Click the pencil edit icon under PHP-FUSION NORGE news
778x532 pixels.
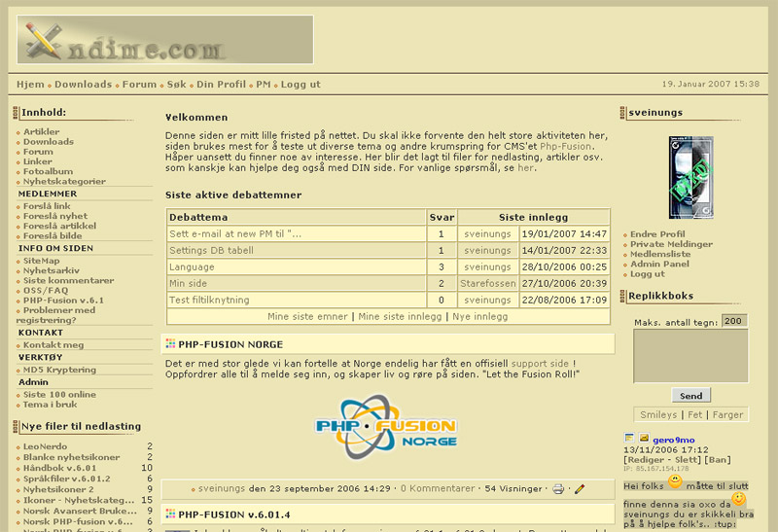click(x=580, y=489)
